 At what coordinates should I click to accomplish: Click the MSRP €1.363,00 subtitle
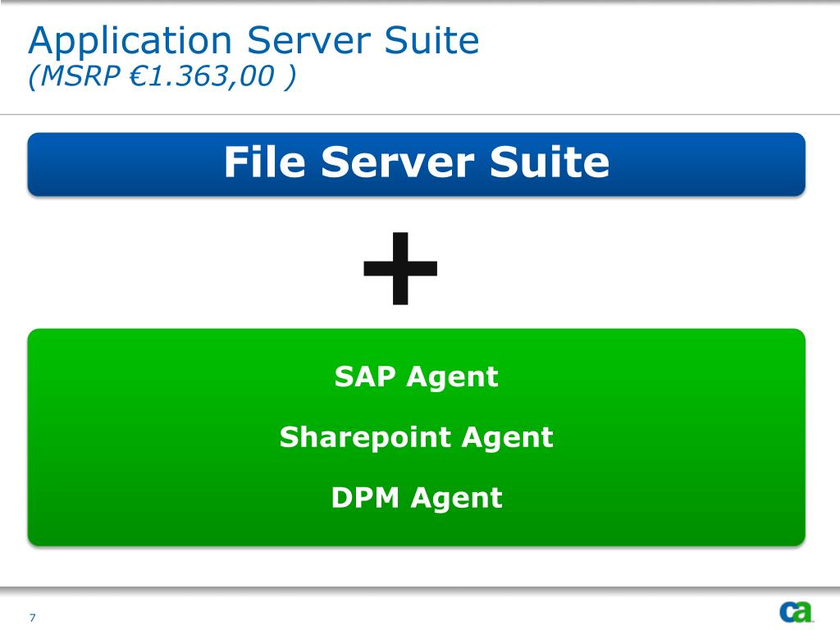(x=162, y=75)
